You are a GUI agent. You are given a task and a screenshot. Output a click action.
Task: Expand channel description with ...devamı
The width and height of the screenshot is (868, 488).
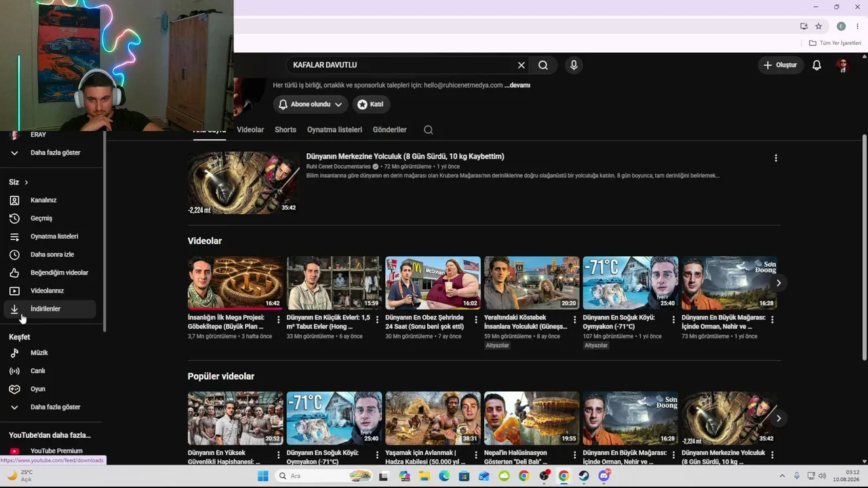pos(517,85)
